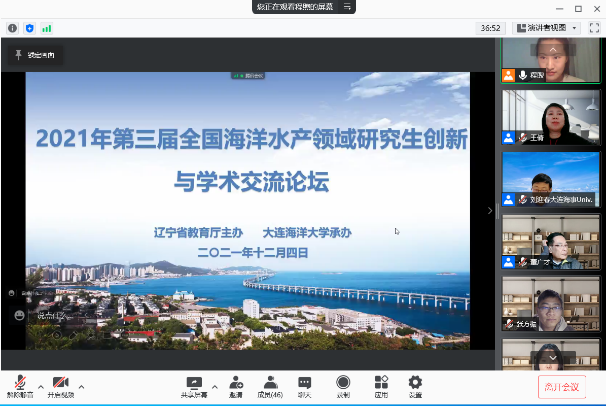Click the muted mic icon on fourth tile
The width and height of the screenshot is (606, 406).
tap(523, 262)
